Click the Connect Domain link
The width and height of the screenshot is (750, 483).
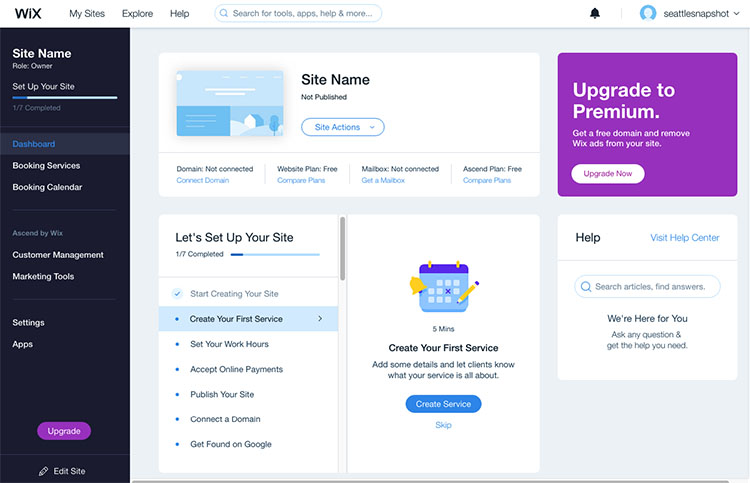pyautogui.click(x=203, y=180)
